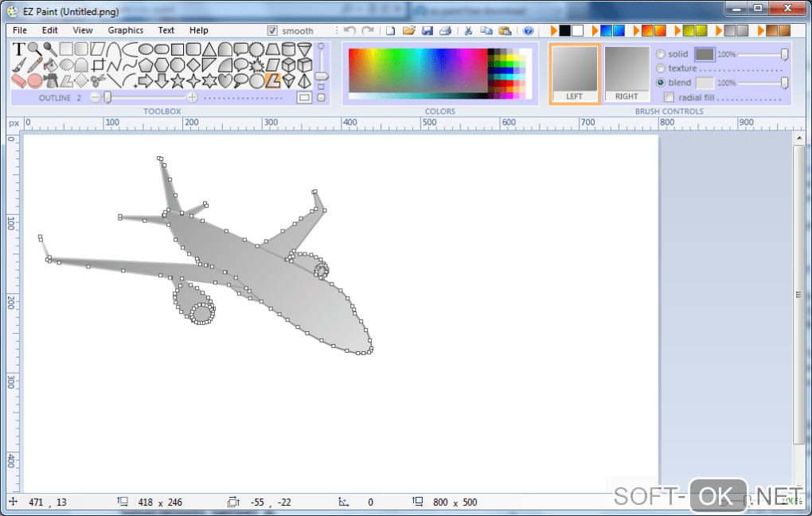Expand the yellow preset arrow

pos(677,30)
